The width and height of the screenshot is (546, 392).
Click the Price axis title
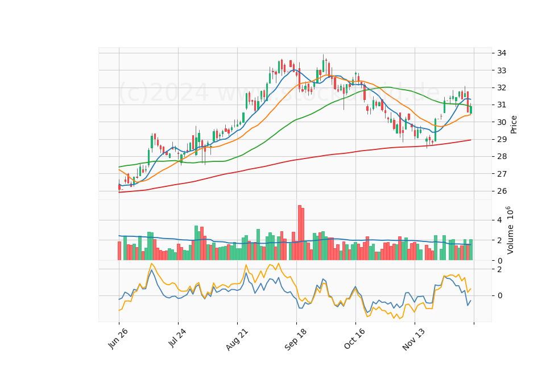pyautogui.click(x=513, y=124)
